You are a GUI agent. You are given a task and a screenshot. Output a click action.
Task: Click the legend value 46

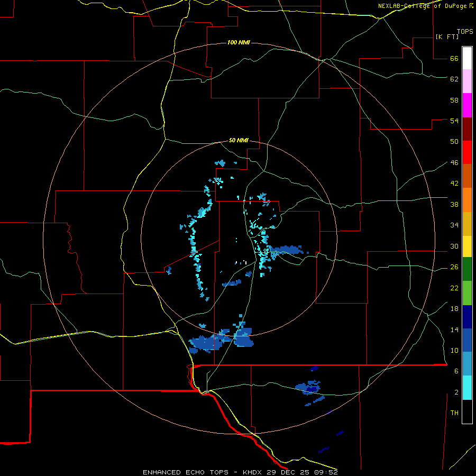tap(454, 162)
